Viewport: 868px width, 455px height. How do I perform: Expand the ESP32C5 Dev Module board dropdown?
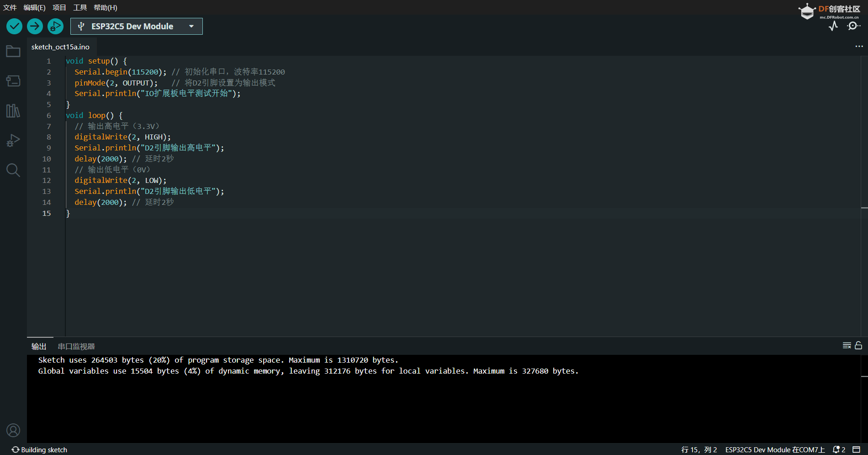tap(137, 27)
